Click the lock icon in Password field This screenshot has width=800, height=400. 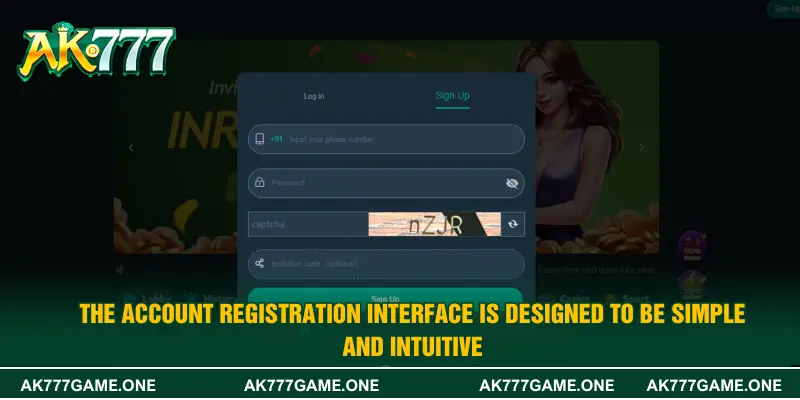259,183
